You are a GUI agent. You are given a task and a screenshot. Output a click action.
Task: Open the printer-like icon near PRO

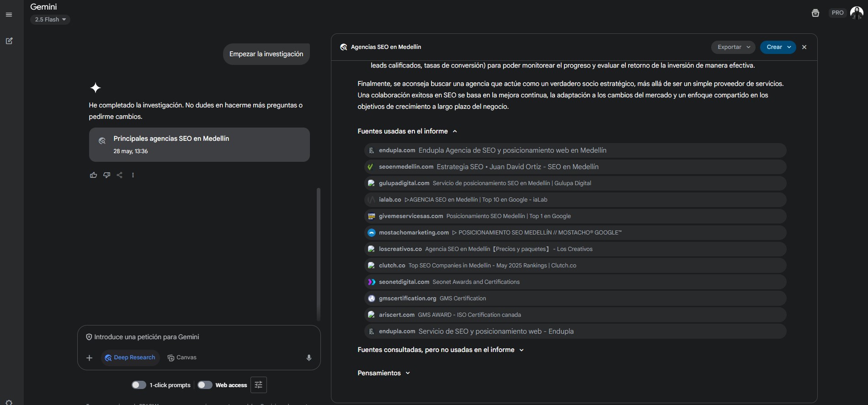point(815,13)
